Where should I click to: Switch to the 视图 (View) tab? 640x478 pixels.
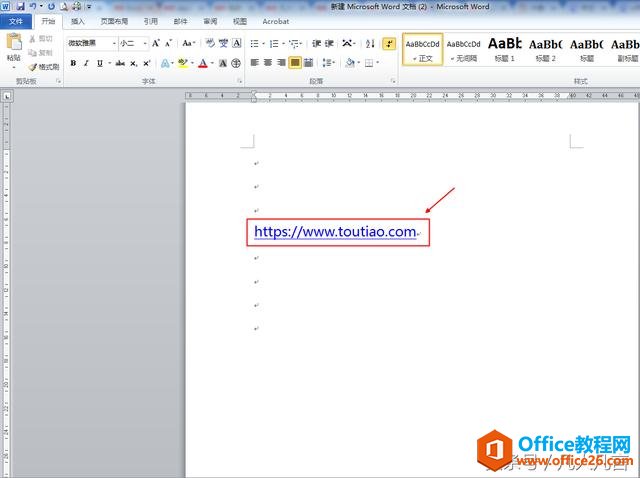tap(240, 21)
